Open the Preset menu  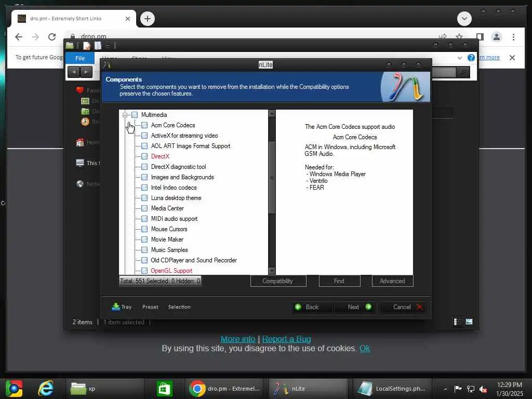click(150, 307)
